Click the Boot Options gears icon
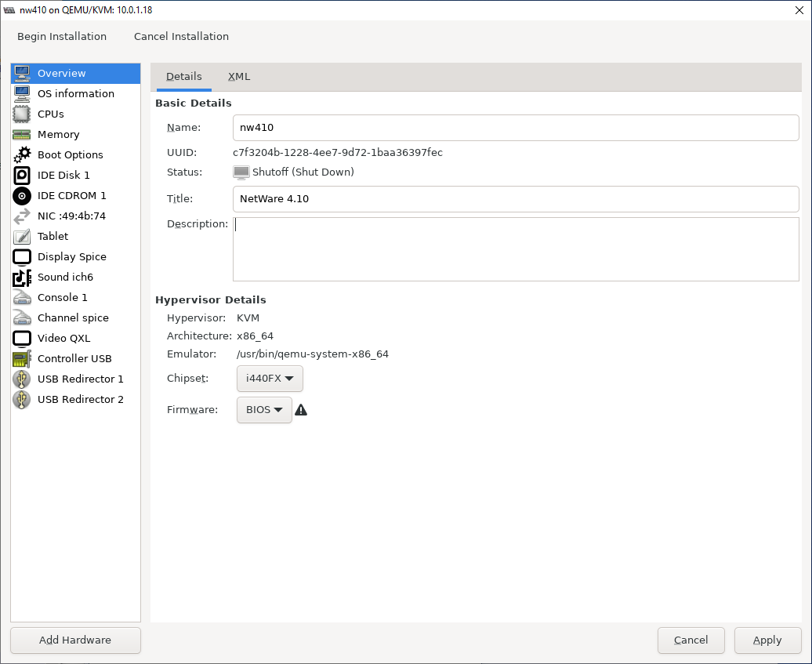This screenshot has width=812, height=664. (22, 155)
